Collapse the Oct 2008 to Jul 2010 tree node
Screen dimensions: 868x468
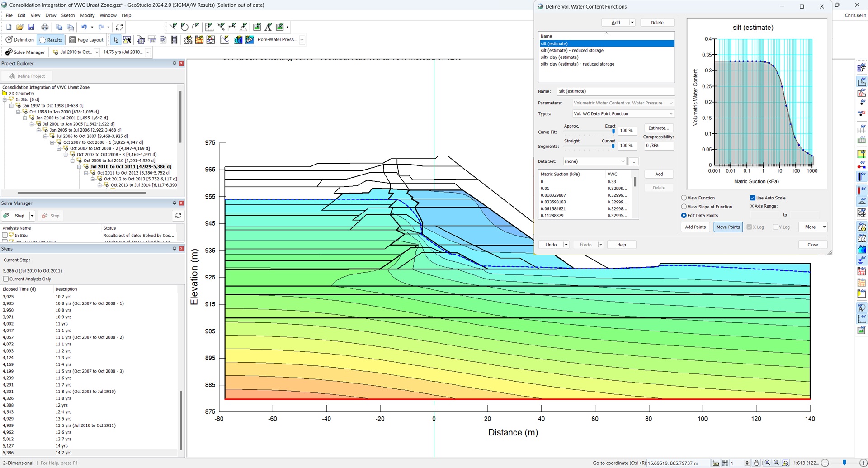(72, 161)
